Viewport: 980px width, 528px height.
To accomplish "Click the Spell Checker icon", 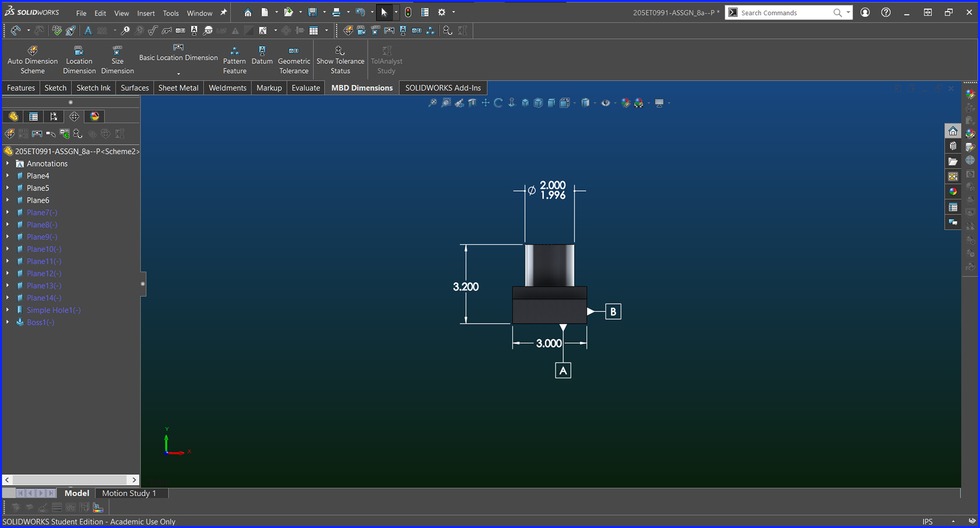I will point(57,31).
